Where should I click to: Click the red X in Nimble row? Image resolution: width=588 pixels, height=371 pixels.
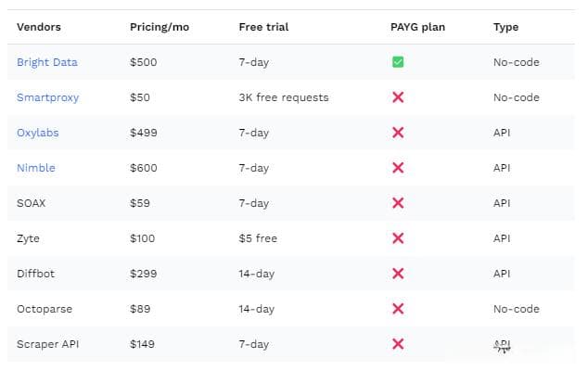(398, 168)
